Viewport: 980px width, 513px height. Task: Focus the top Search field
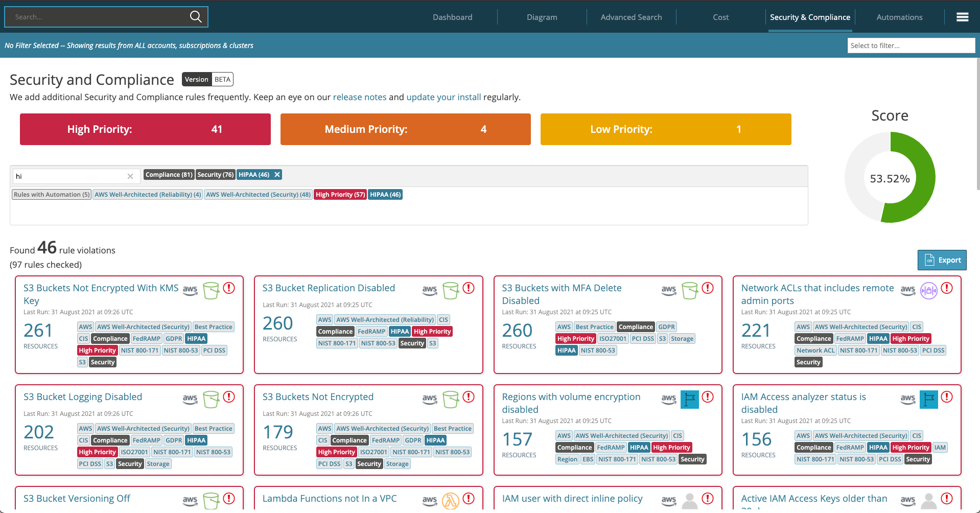106,17
